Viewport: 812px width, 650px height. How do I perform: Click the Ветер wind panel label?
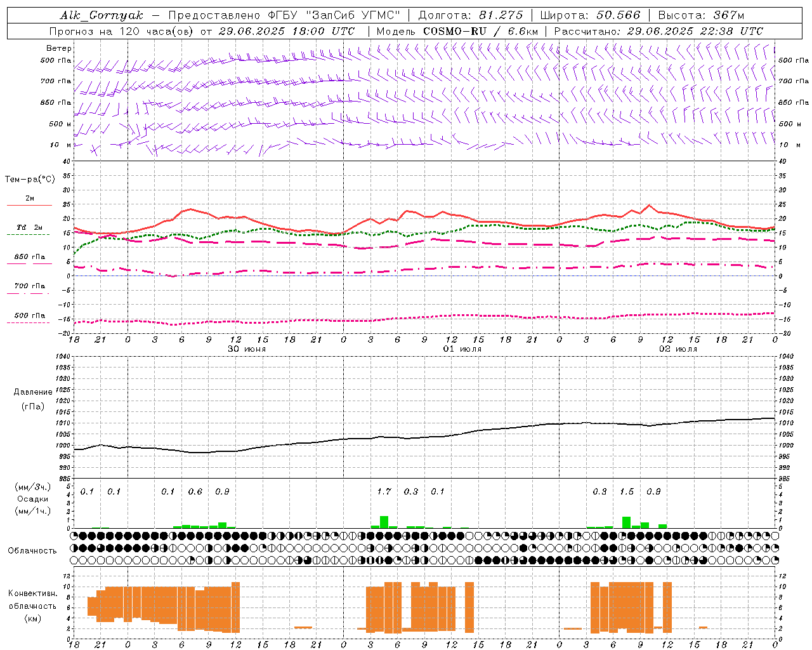point(59,48)
